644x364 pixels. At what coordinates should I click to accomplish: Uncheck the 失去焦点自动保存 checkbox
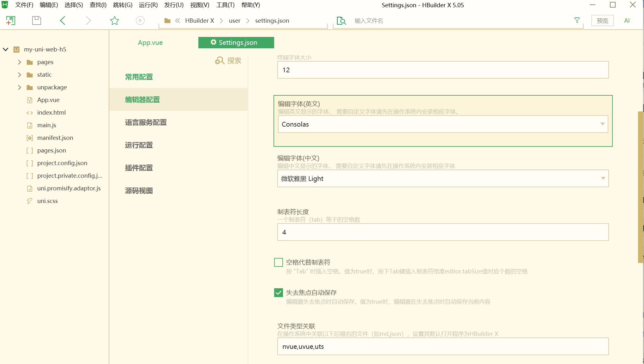click(x=278, y=293)
